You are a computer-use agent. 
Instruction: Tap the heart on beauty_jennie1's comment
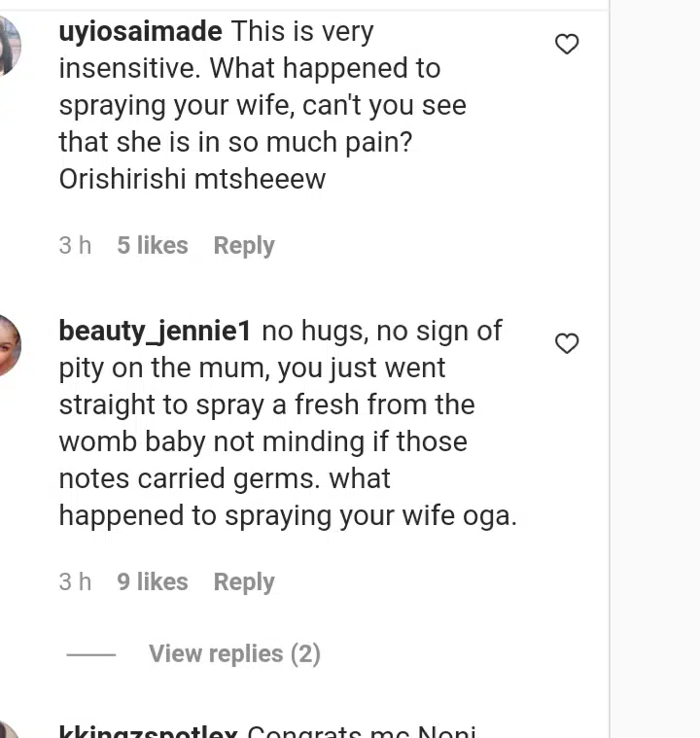coord(567,343)
